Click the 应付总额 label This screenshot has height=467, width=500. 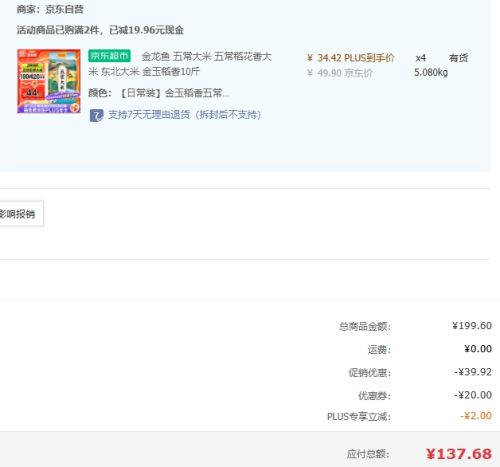click(368, 454)
